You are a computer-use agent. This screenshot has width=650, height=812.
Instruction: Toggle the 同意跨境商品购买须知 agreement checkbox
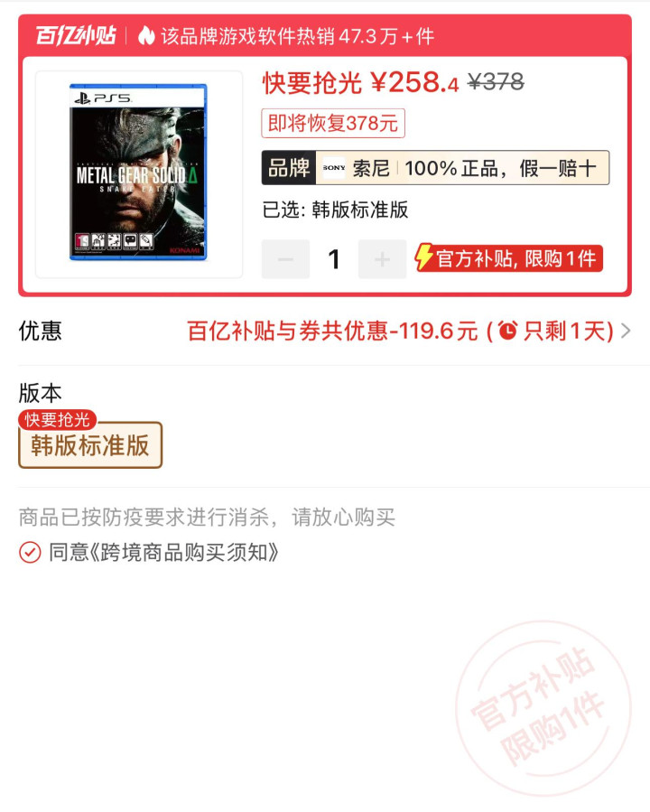pos(30,553)
